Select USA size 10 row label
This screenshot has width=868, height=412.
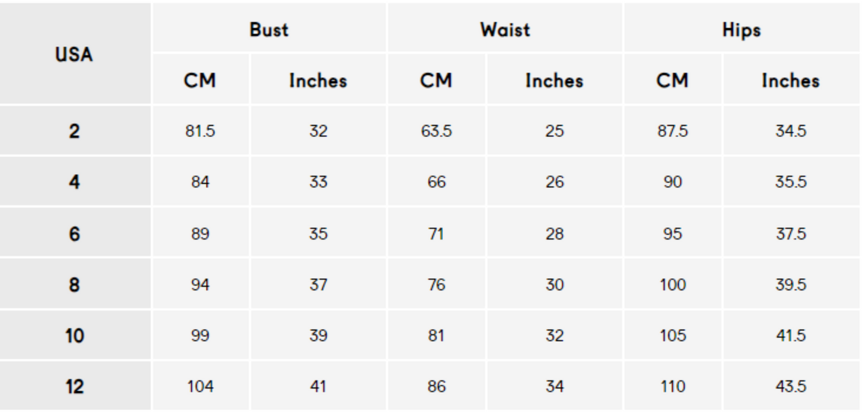(x=74, y=336)
